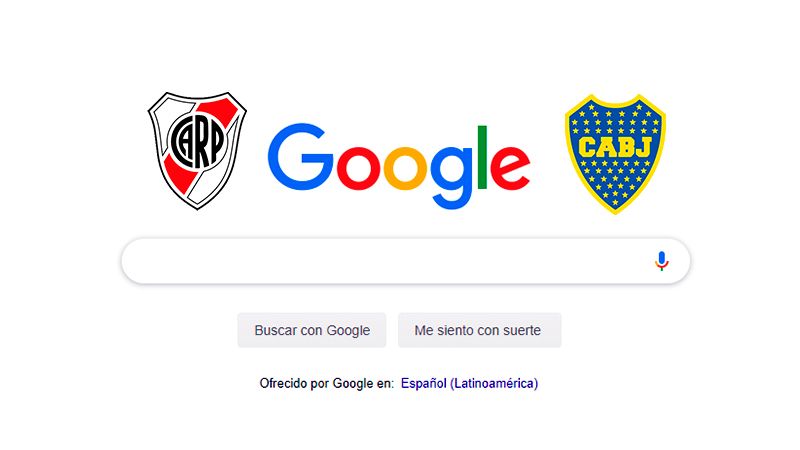Click the Buscar con Google button
The height and width of the screenshot is (450, 800).
[x=312, y=330]
